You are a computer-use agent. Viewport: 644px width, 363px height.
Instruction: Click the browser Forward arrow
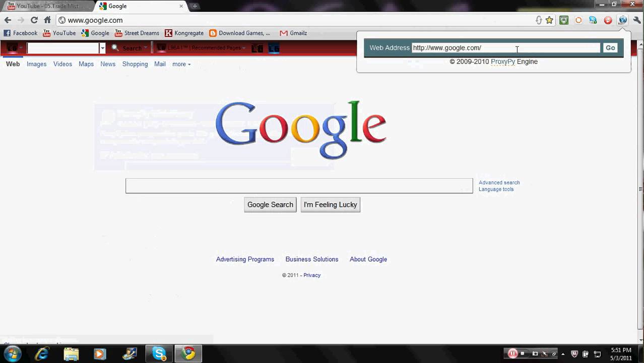(x=21, y=20)
